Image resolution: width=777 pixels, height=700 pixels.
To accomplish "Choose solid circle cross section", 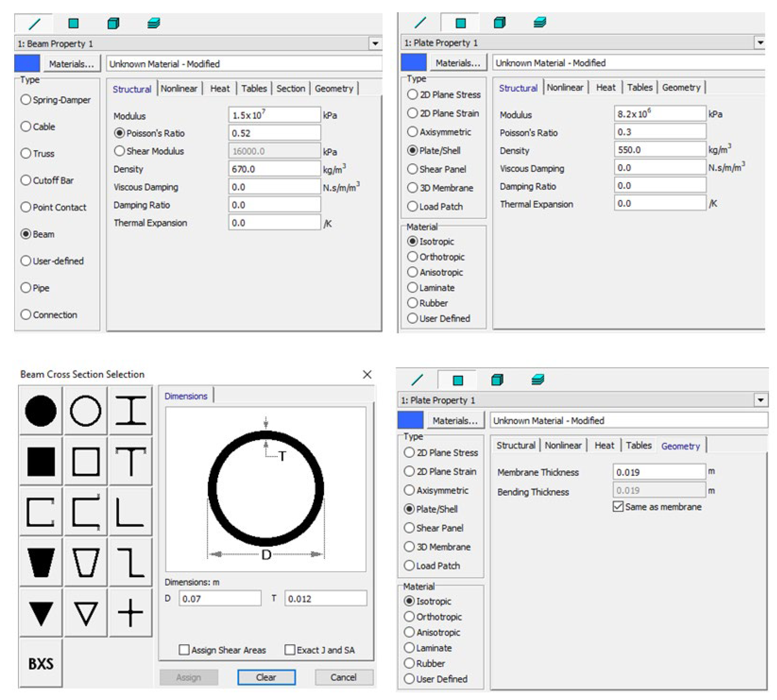I will coord(40,411).
